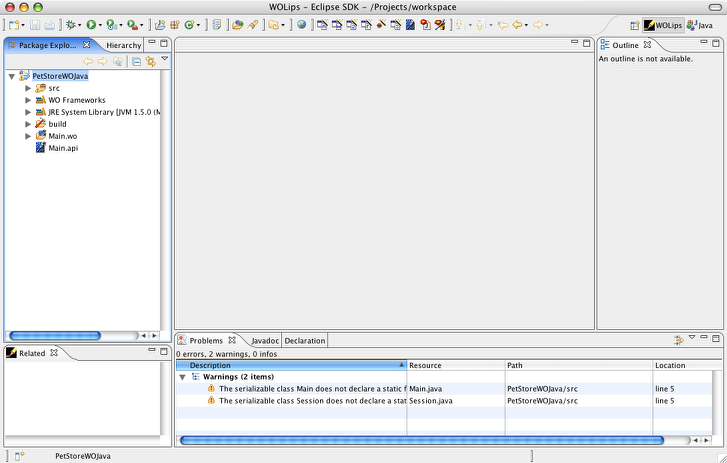The width and height of the screenshot is (727, 463).
Task: Switch to the Hierarchy tab
Action: [123, 45]
